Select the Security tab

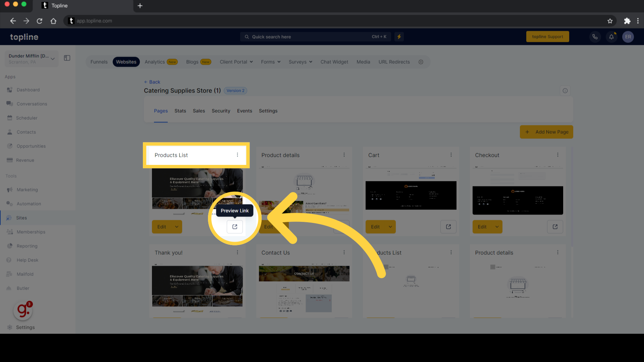pos(221,111)
